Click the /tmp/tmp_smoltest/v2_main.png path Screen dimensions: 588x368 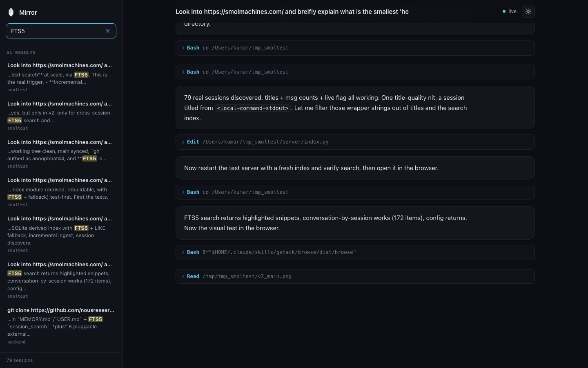247,276
